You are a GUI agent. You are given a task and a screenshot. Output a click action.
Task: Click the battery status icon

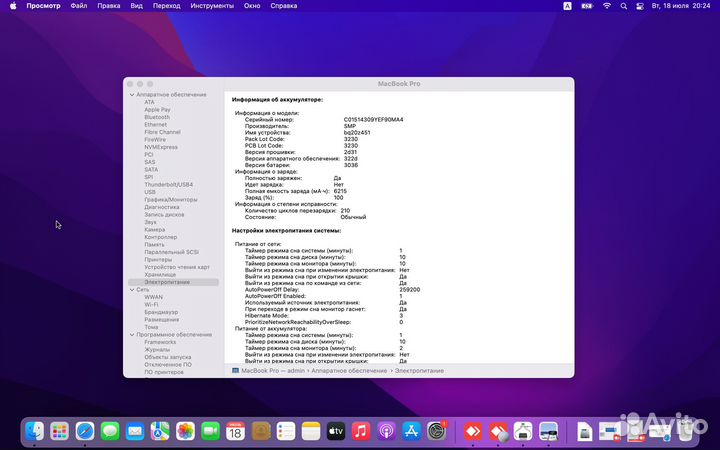click(x=587, y=6)
